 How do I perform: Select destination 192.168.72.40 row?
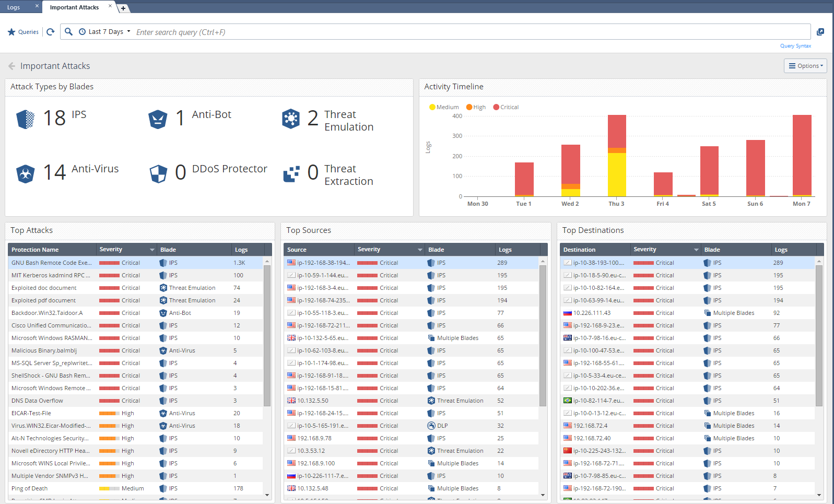pos(687,438)
